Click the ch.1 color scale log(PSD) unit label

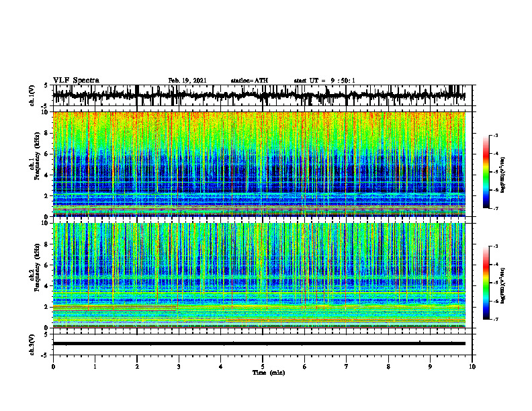pos(503,175)
